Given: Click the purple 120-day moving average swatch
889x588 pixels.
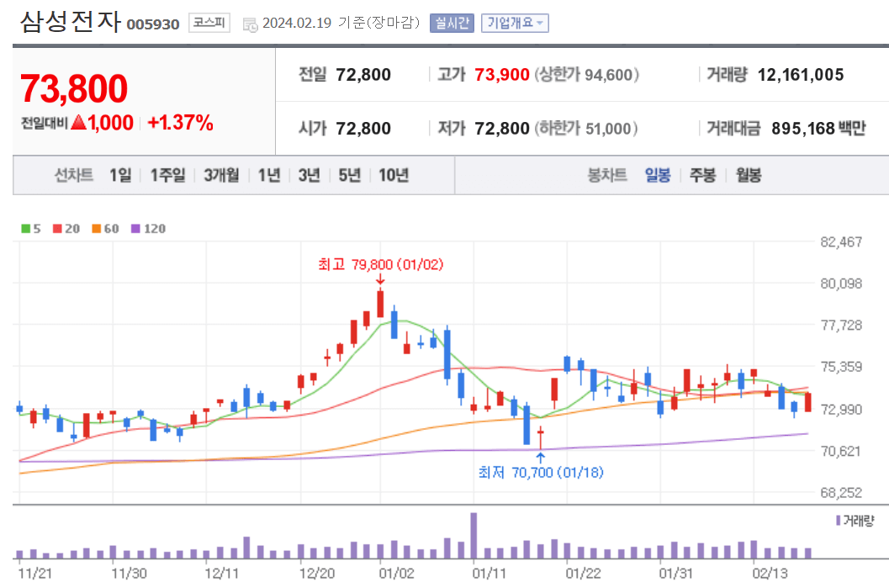Looking at the screenshot, I should coord(135,229).
